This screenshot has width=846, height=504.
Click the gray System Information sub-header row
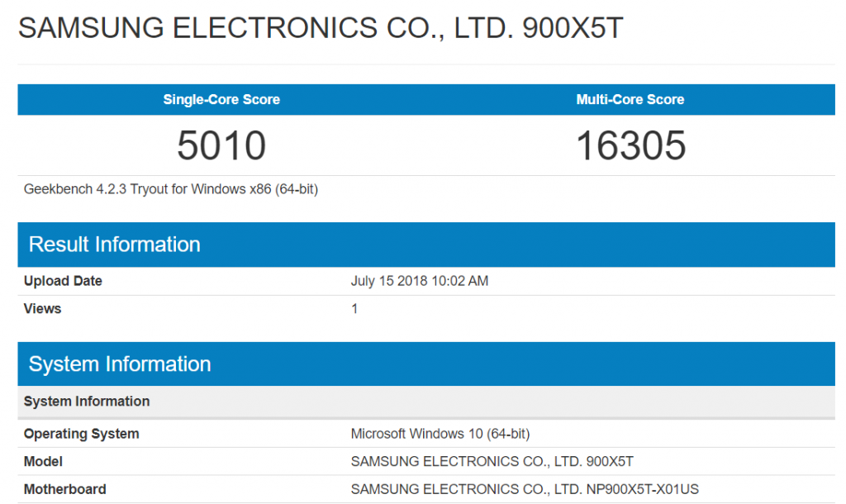pos(426,402)
